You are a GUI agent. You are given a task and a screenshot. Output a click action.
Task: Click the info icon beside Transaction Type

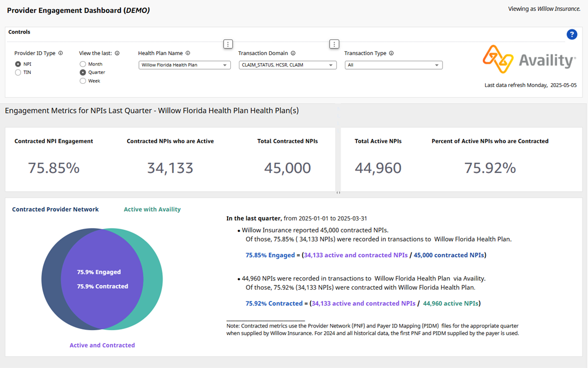tap(392, 53)
